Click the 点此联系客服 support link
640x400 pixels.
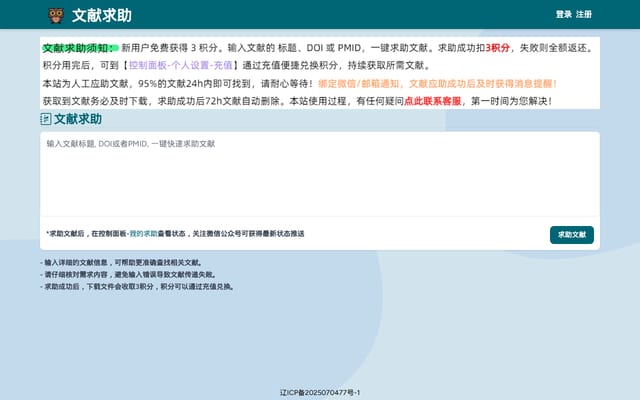click(x=432, y=101)
